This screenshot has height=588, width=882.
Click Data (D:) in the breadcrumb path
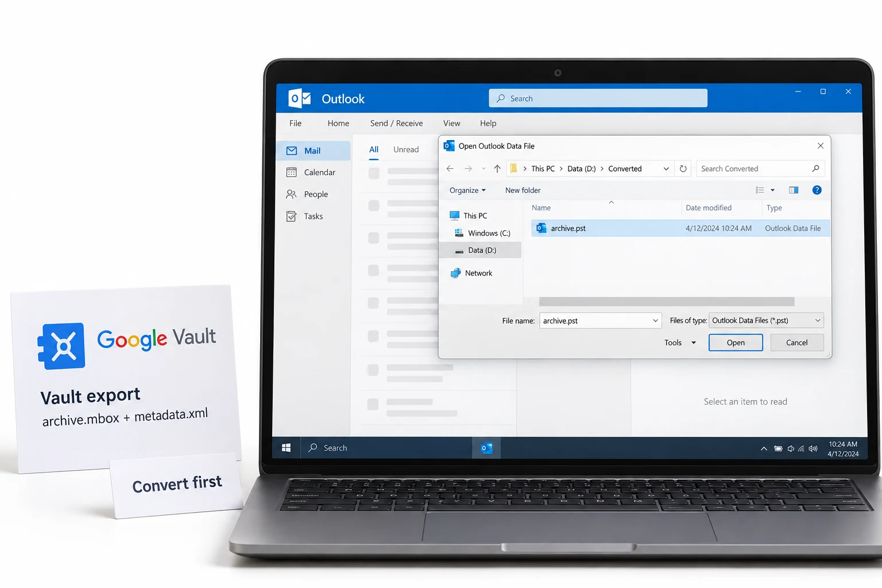tap(581, 169)
